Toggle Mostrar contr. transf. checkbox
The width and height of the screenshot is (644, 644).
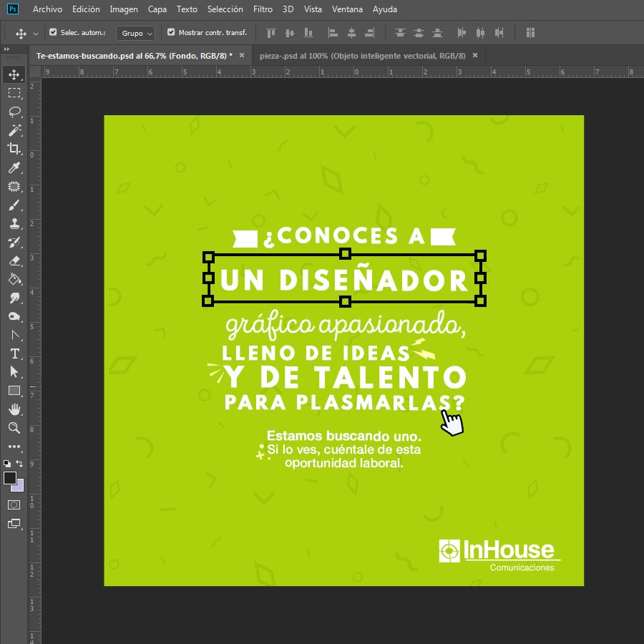click(171, 32)
